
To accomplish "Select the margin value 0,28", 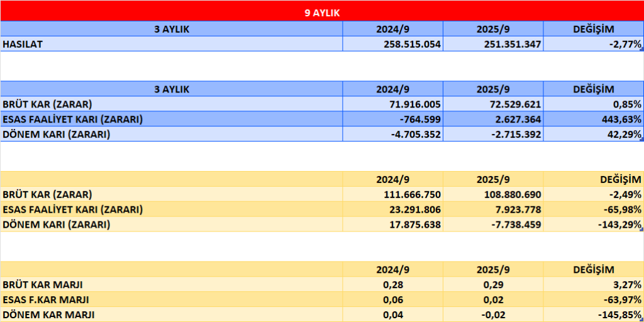I will click(392, 284).
